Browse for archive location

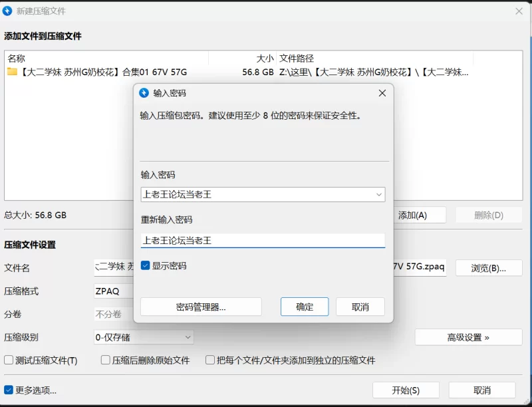click(489, 268)
